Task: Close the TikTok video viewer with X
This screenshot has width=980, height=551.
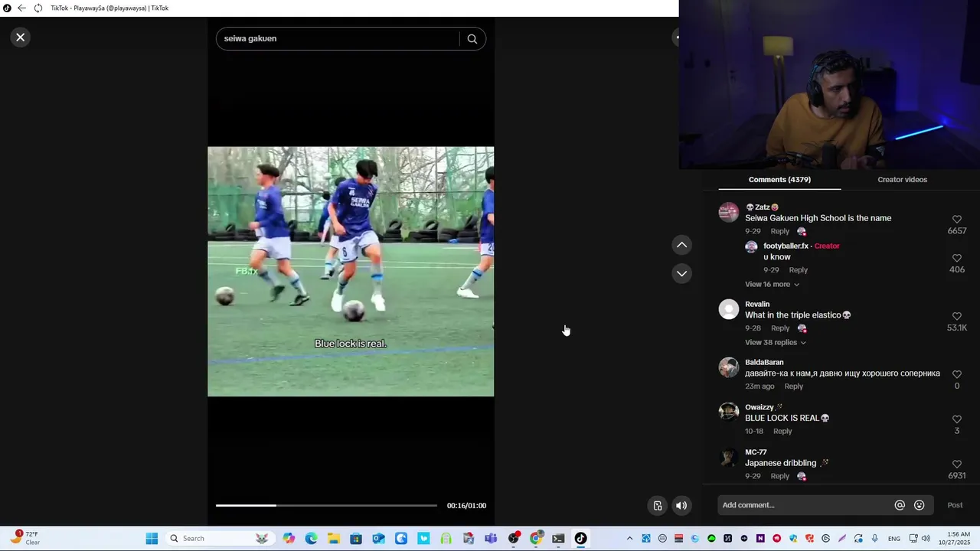Action: tap(21, 37)
